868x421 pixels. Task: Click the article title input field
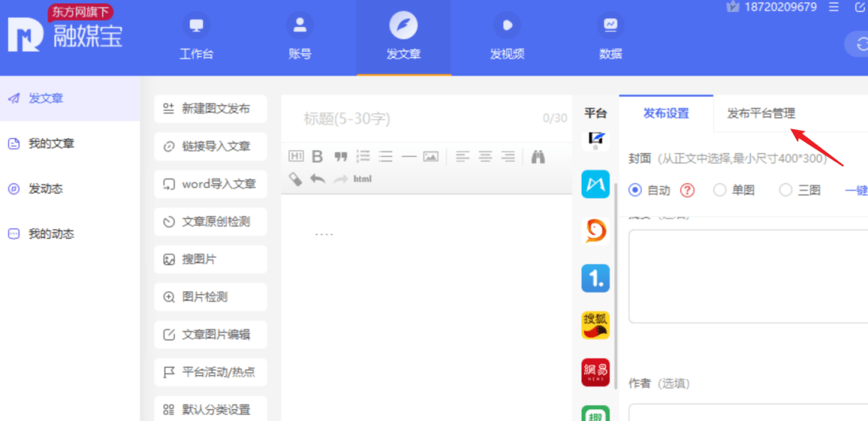(412, 119)
